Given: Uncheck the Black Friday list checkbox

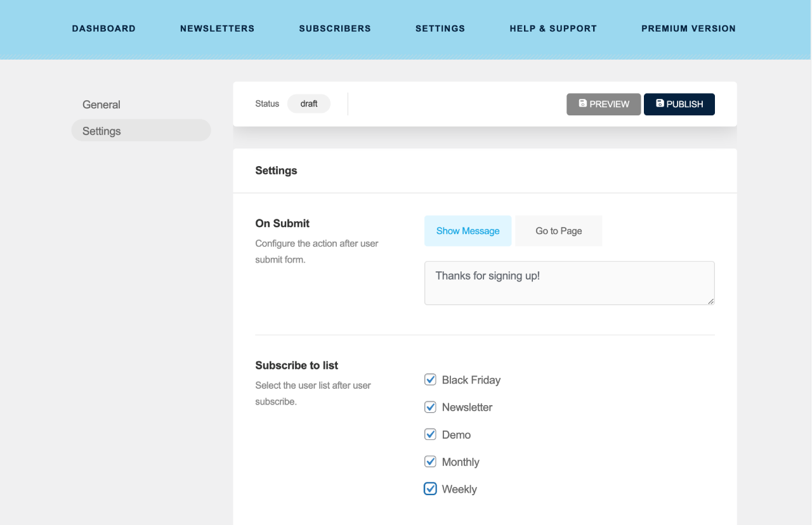Looking at the screenshot, I should click(430, 380).
